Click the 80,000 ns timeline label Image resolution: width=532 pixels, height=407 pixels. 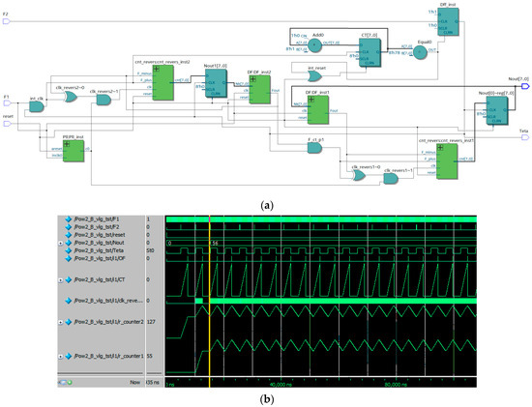pos(396,385)
